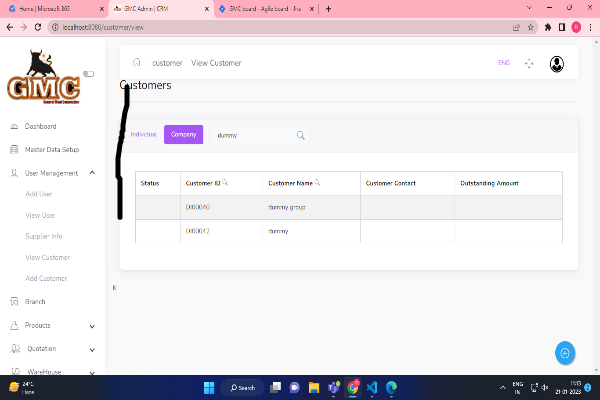Open Visual Studio Code from the taskbar
This screenshot has width=600, height=400.
pyautogui.click(x=370, y=387)
